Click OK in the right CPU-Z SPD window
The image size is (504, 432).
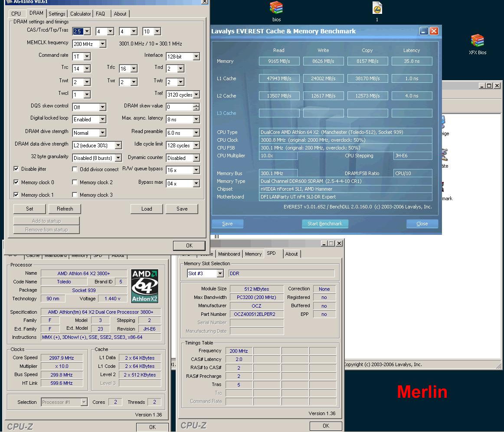coord(326,426)
